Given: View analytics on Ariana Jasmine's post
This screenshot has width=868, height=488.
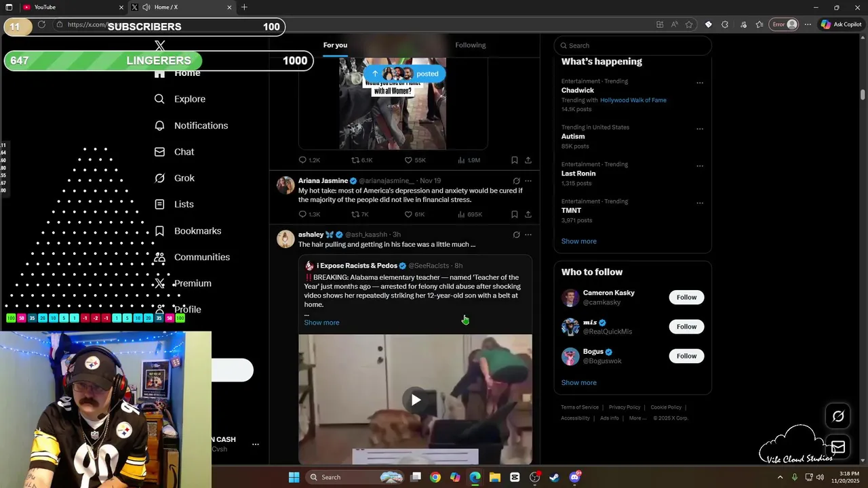Looking at the screenshot, I should pos(470,214).
